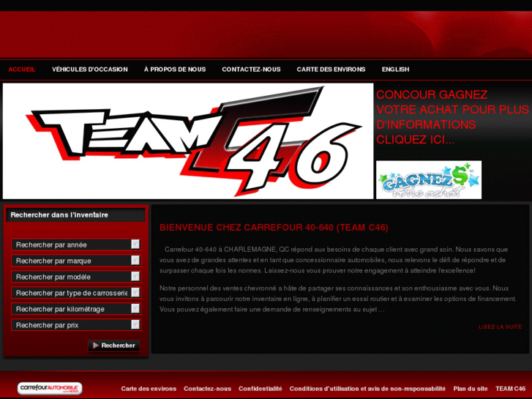Expand Rechercher par année dropdown
The image size is (532, 399).
point(75,245)
